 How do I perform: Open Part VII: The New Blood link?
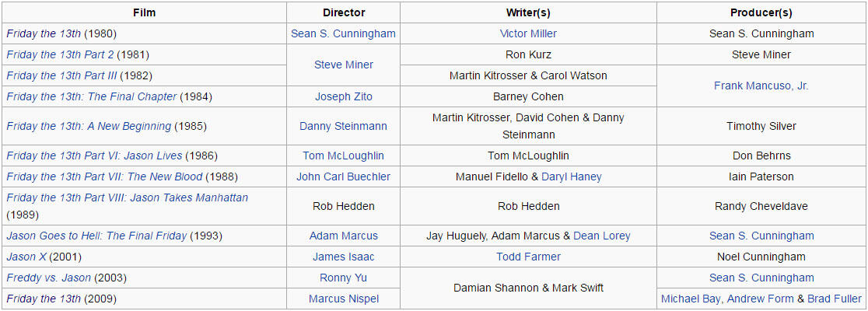tap(105, 177)
